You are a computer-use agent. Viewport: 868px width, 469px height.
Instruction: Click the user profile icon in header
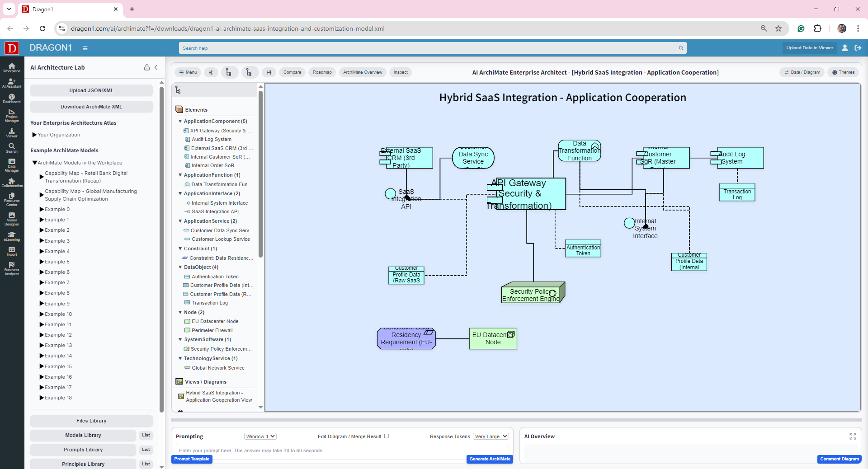coord(844,48)
